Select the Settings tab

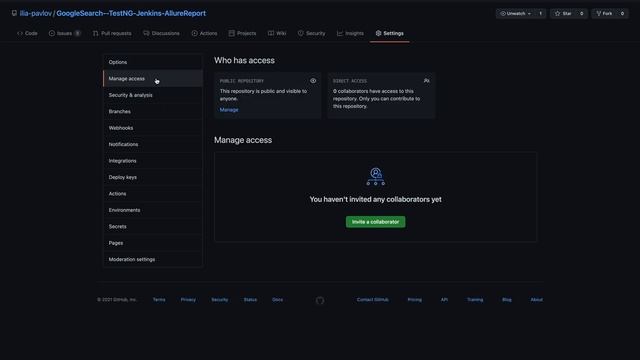389,33
